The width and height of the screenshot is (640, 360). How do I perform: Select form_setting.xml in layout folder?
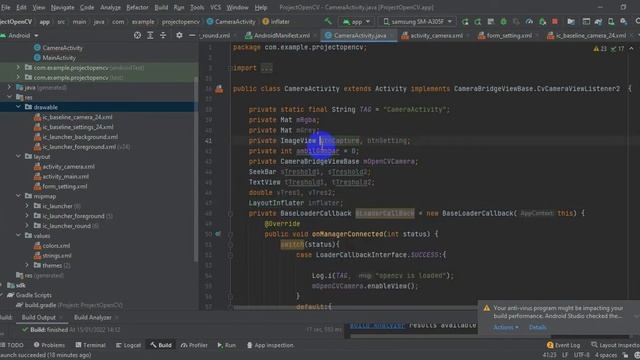(64, 186)
